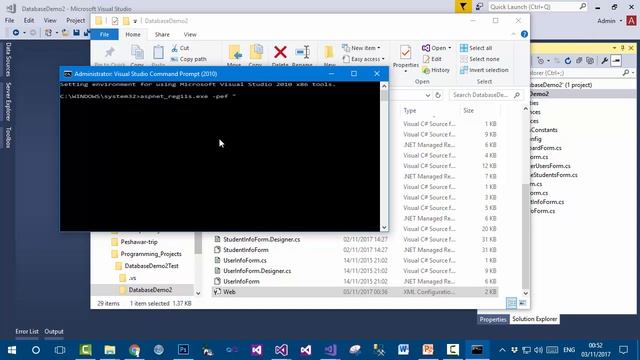Image resolution: width=640 pixels, height=360 pixels.
Task: Click the Save icon in Visual Studio toolbar
Action: [76, 32]
